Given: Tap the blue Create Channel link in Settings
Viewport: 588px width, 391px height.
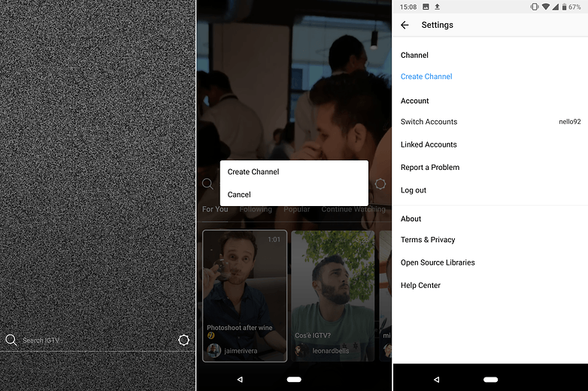Looking at the screenshot, I should 426,77.
